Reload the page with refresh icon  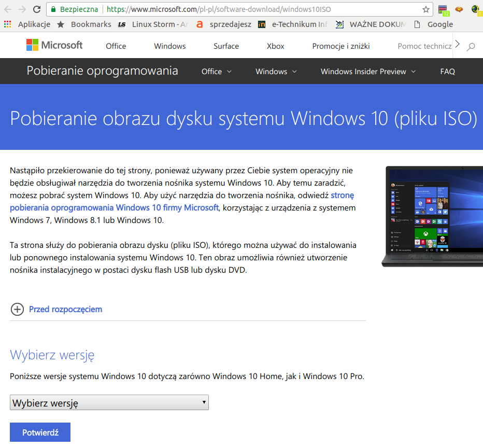[x=37, y=9]
